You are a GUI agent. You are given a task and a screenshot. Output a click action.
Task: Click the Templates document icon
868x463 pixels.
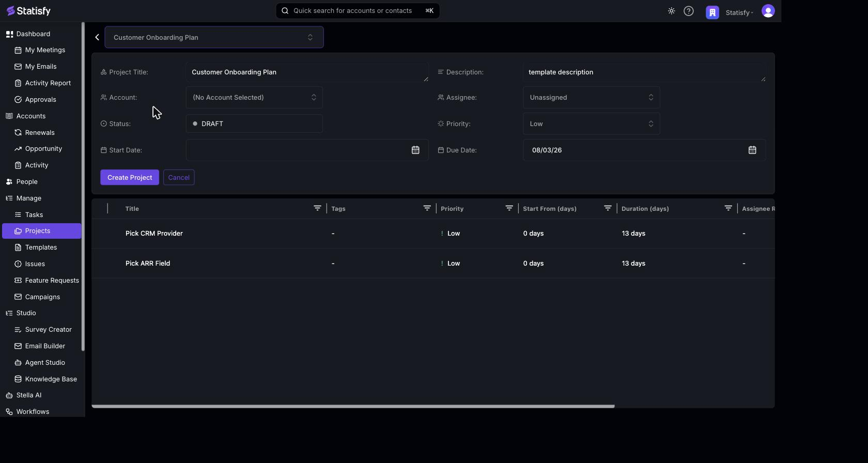[x=18, y=248]
